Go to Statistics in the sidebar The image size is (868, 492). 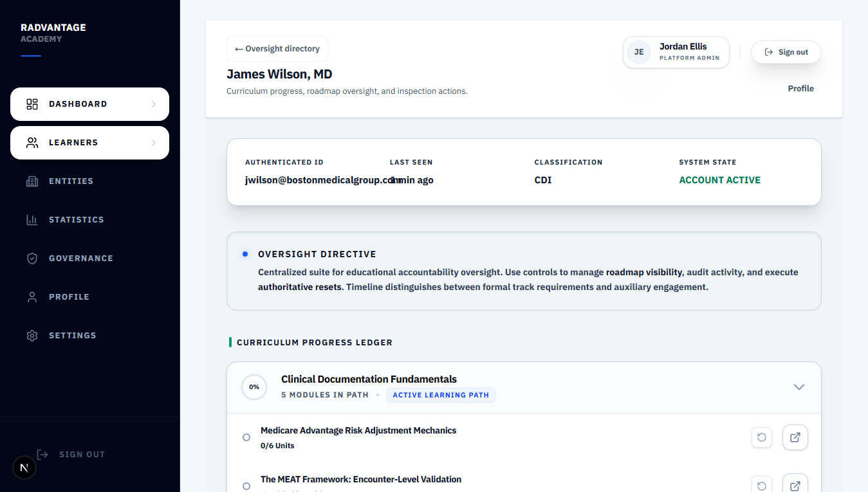[x=89, y=220]
